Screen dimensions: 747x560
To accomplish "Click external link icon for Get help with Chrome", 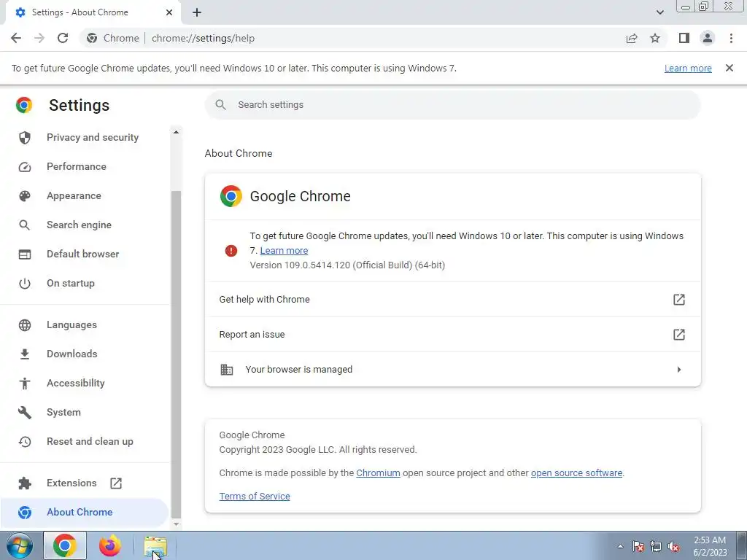I will 679,300.
